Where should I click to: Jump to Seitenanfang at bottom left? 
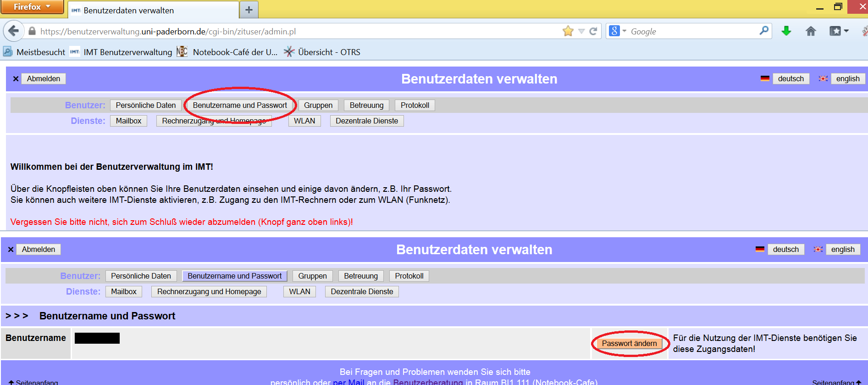point(33,382)
